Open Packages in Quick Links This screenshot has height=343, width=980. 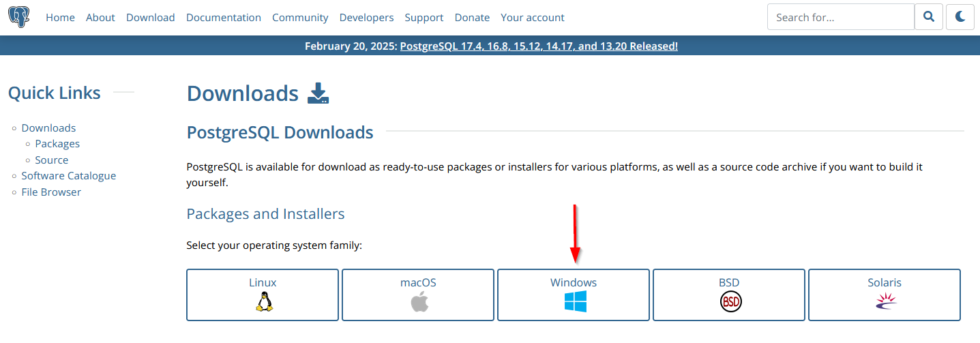(57, 144)
